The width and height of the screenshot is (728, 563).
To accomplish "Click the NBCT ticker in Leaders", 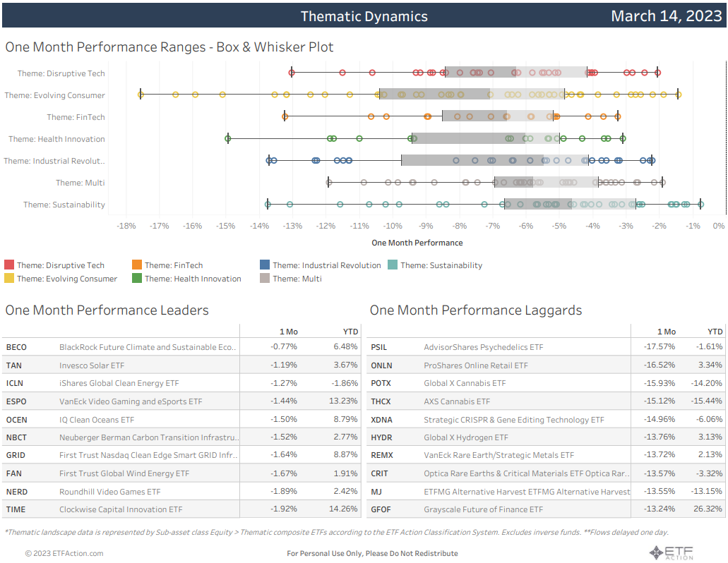I will (16, 437).
